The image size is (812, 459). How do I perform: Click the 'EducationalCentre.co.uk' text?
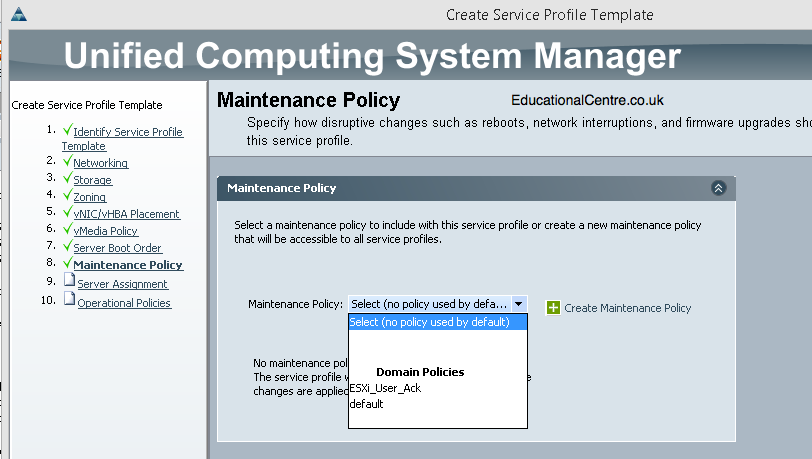click(587, 100)
